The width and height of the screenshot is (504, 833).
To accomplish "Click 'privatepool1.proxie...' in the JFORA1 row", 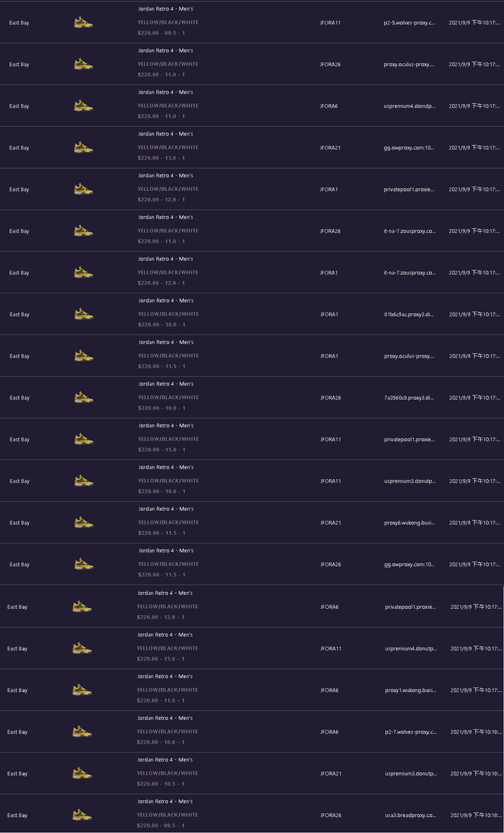I will click(409, 190).
